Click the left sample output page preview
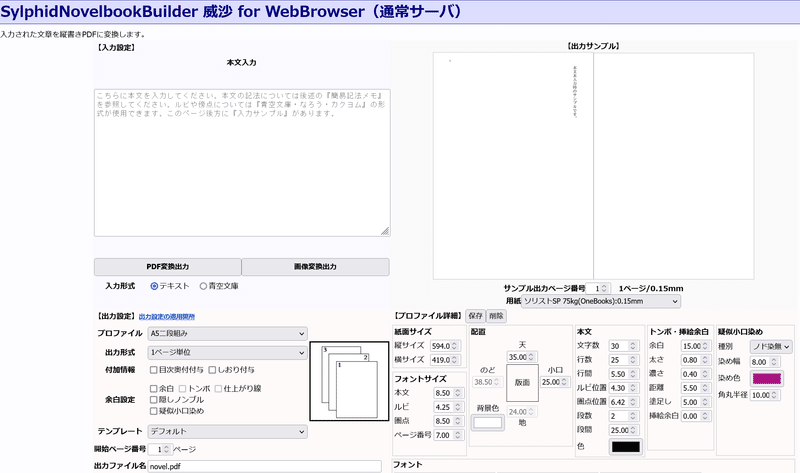The image size is (800, 473). coord(513,166)
